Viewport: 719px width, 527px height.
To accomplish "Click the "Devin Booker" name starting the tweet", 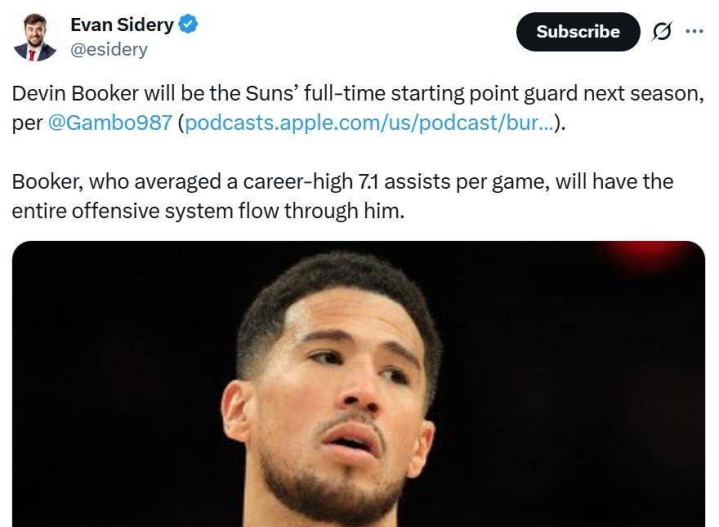I will pyautogui.click(x=66, y=95).
